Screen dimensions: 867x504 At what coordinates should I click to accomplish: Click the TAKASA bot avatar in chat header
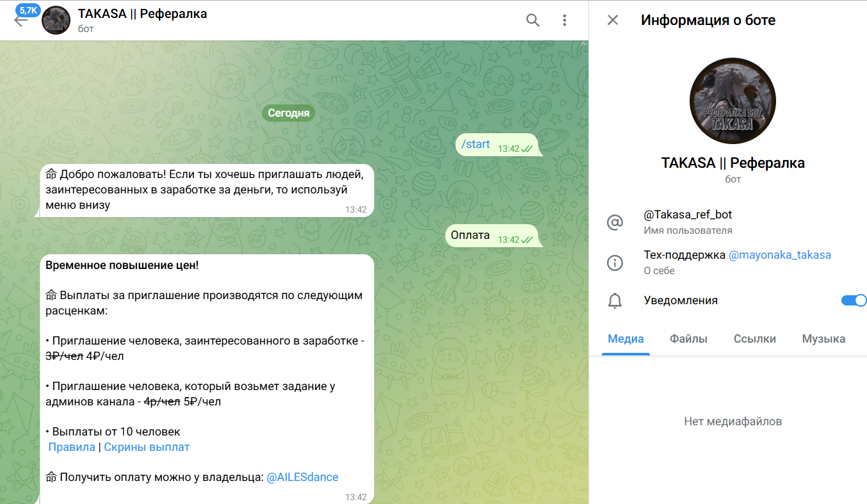click(56, 20)
